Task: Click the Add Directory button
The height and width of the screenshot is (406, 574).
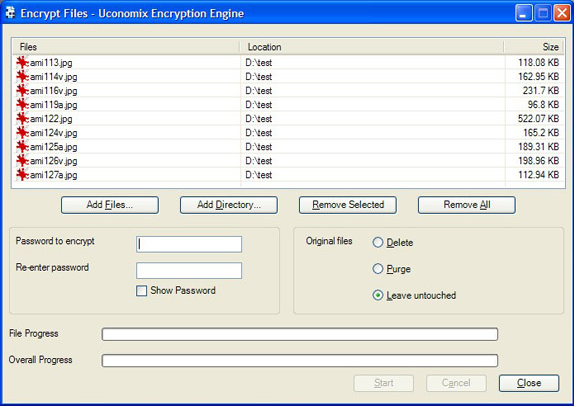Action: 229,205
